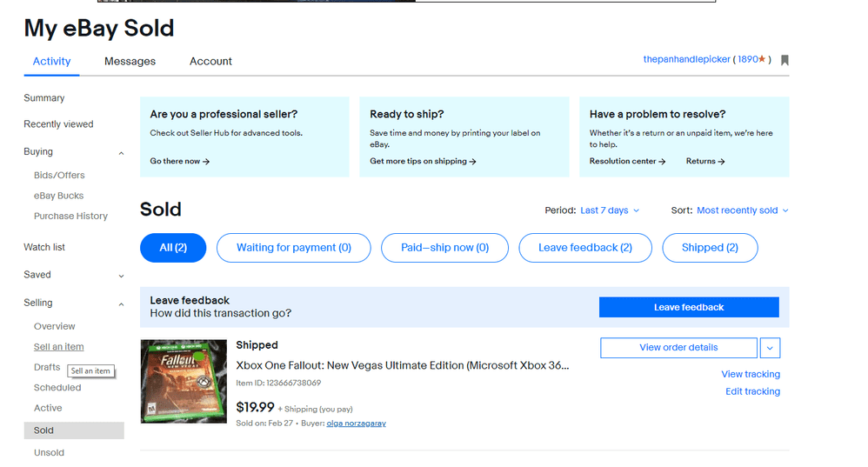Open the Selling Overview page
This screenshot has height=467, width=868.
(54, 326)
